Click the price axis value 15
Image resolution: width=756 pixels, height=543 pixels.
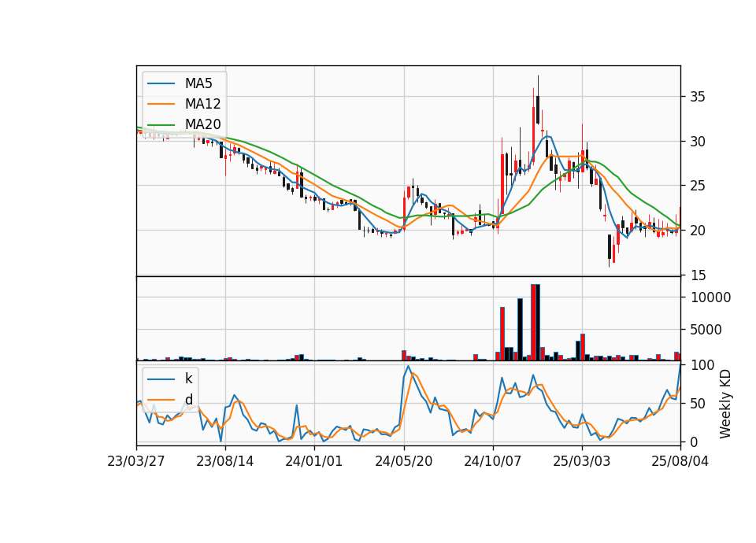tap(698, 275)
